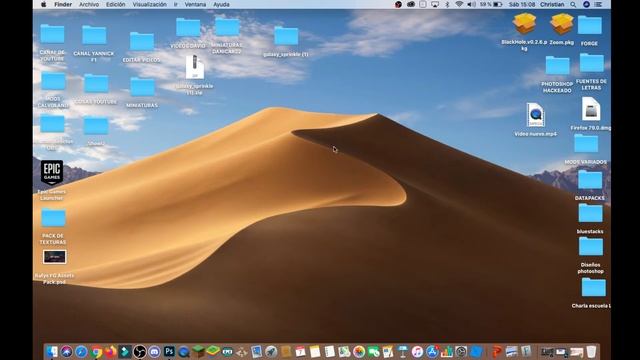
Task: Select Charla escuela folder
Action: pos(593,287)
